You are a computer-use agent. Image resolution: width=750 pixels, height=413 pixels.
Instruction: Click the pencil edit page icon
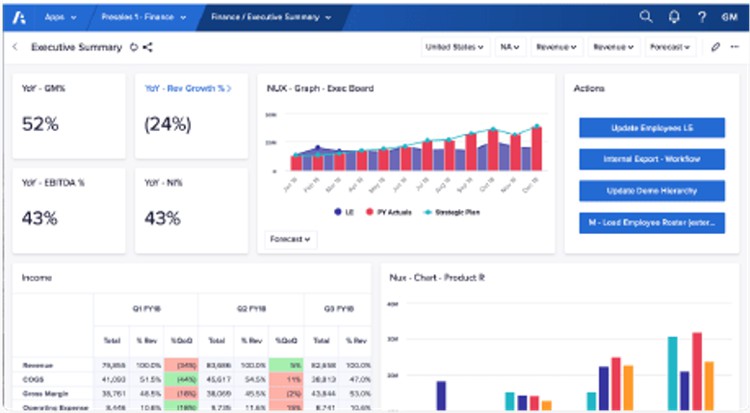click(715, 47)
